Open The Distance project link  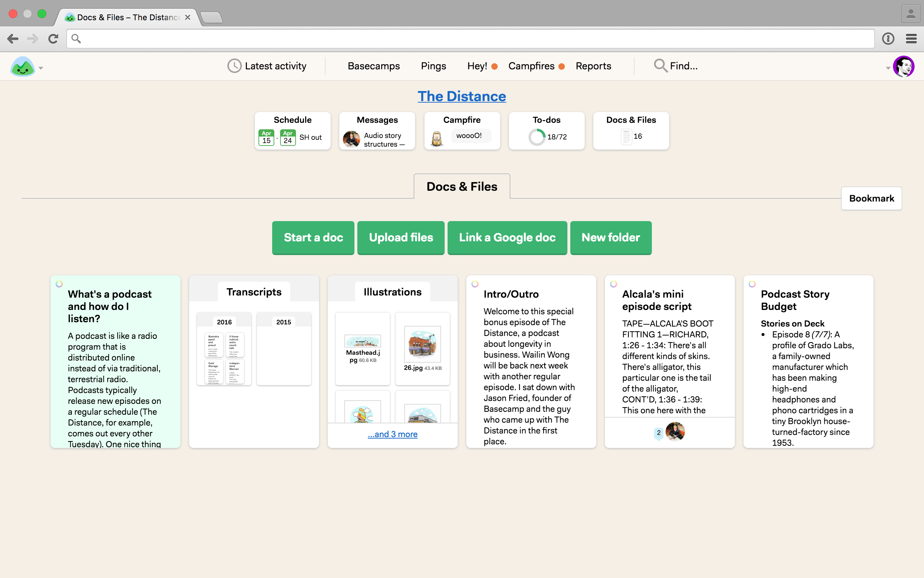pyautogui.click(x=462, y=96)
